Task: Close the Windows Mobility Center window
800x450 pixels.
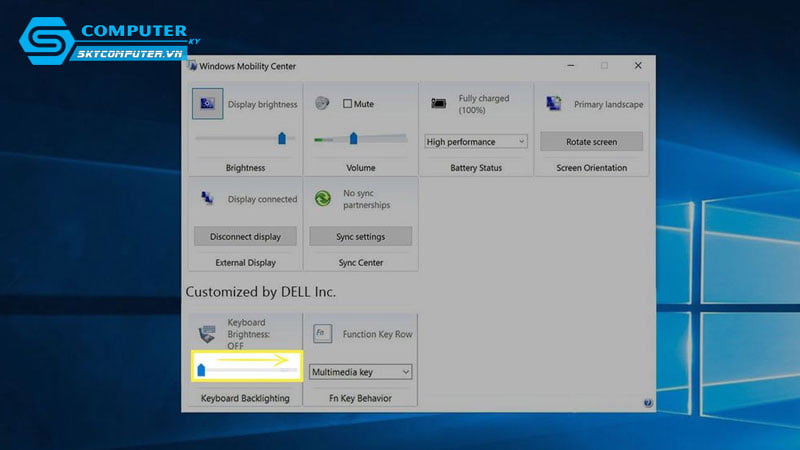Action: point(638,66)
